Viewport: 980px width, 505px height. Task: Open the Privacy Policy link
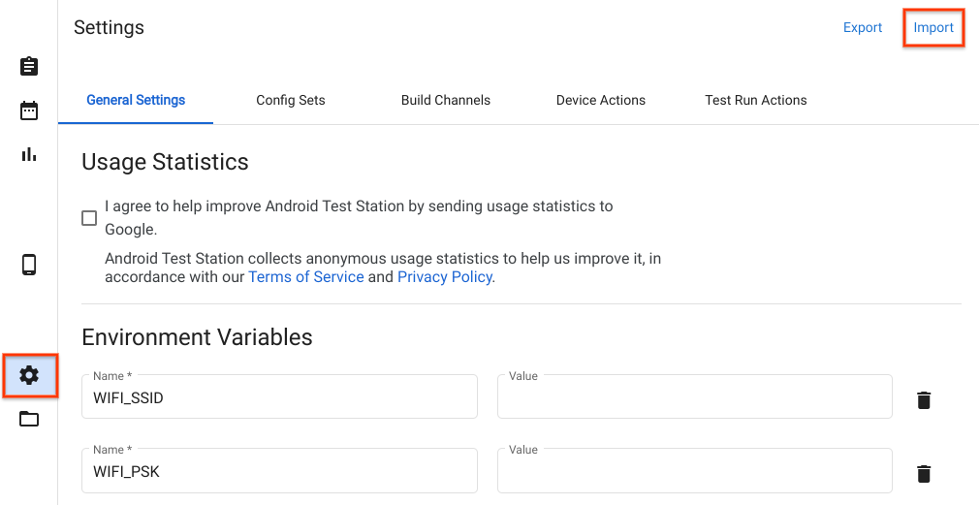tap(445, 277)
